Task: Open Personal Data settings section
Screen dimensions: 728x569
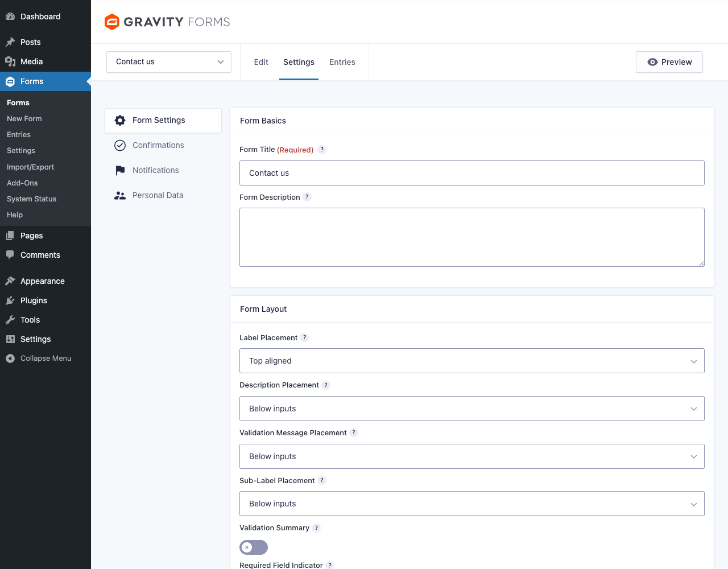Action: coord(163,195)
